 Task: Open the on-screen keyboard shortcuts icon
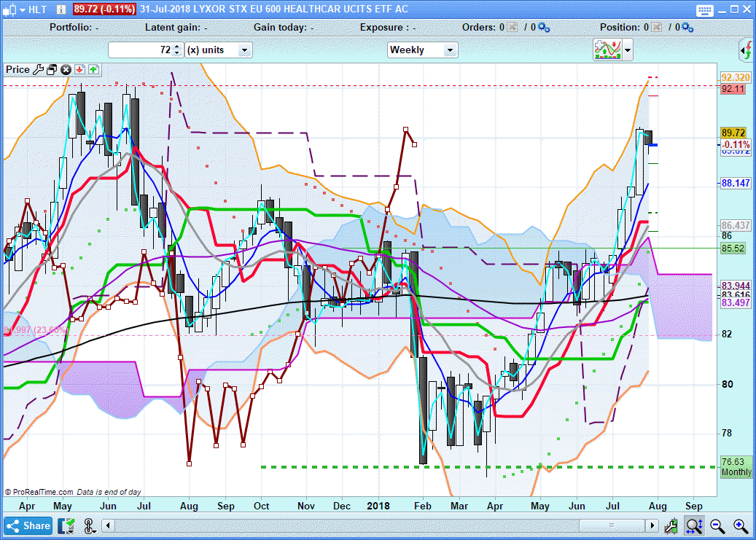click(704, 9)
